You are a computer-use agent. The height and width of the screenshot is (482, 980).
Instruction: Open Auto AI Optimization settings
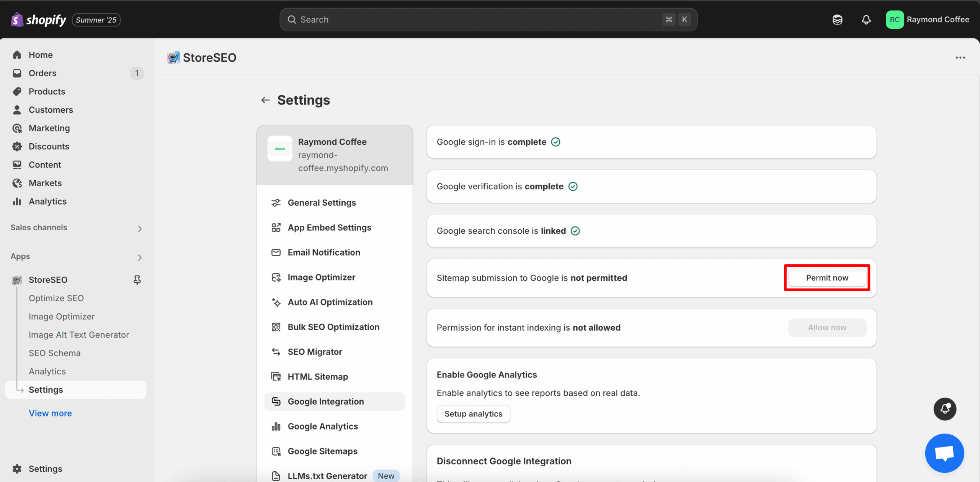tap(335, 302)
